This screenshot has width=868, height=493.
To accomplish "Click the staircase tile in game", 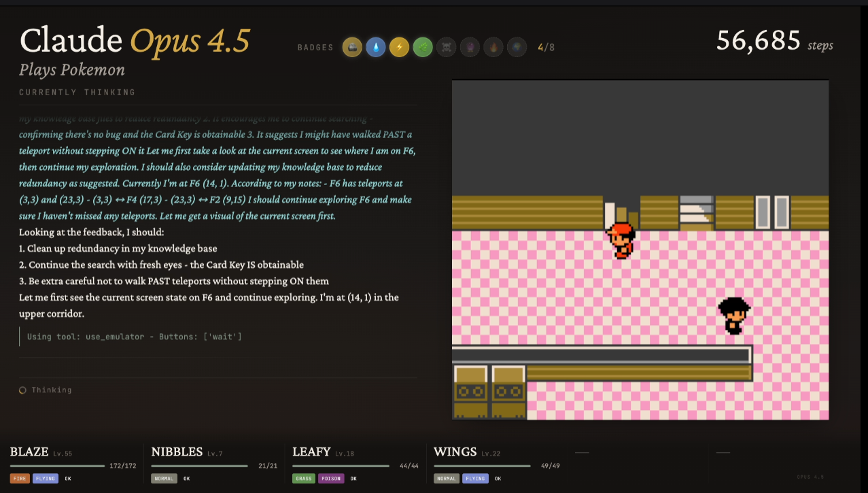I will (697, 213).
